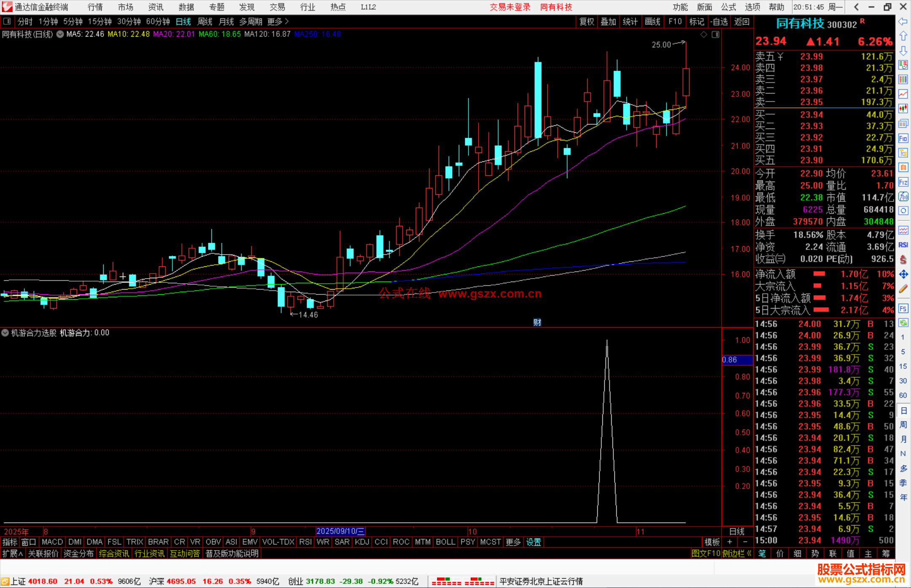Open 更多 indicators list in bottom bar
Viewport: 911px width, 588px height.
point(513,542)
